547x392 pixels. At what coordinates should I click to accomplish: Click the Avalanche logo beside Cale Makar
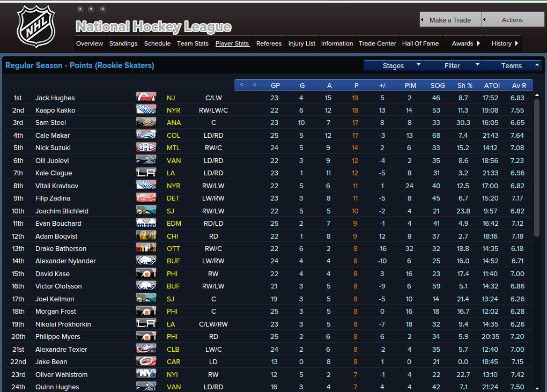click(146, 135)
